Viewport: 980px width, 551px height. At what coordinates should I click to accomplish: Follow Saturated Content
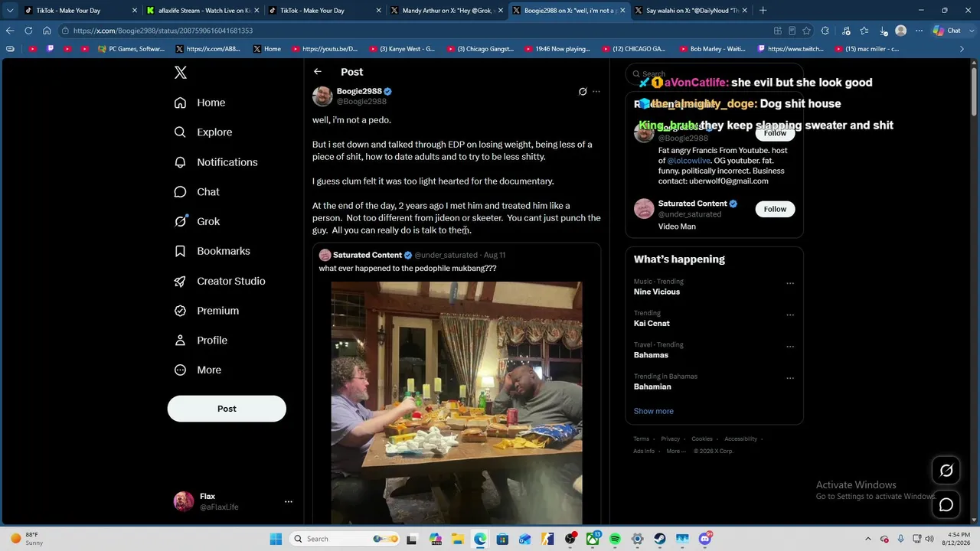775,209
